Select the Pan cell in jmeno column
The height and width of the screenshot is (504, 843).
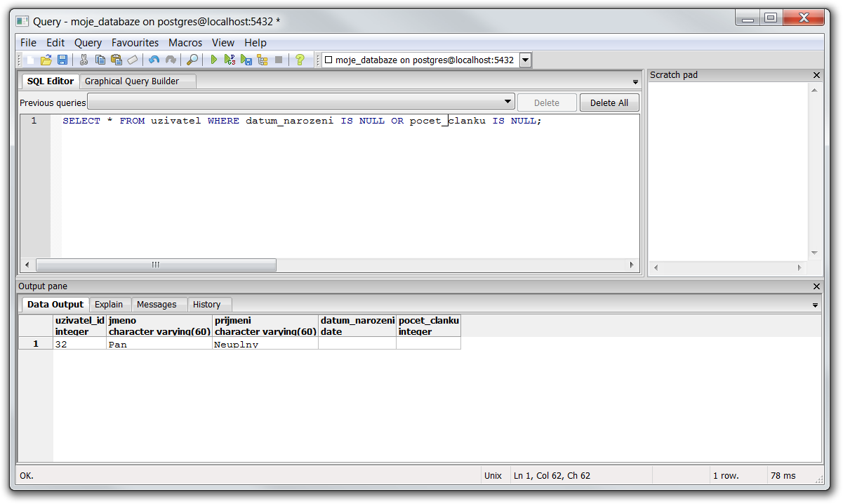click(x=159, y=344)
